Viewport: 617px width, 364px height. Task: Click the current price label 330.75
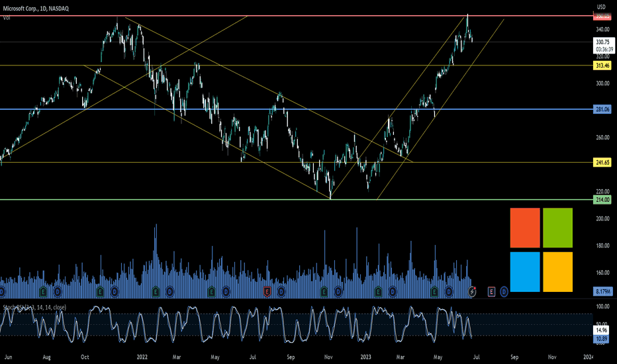pyautogui.click(x=603, y=42)
